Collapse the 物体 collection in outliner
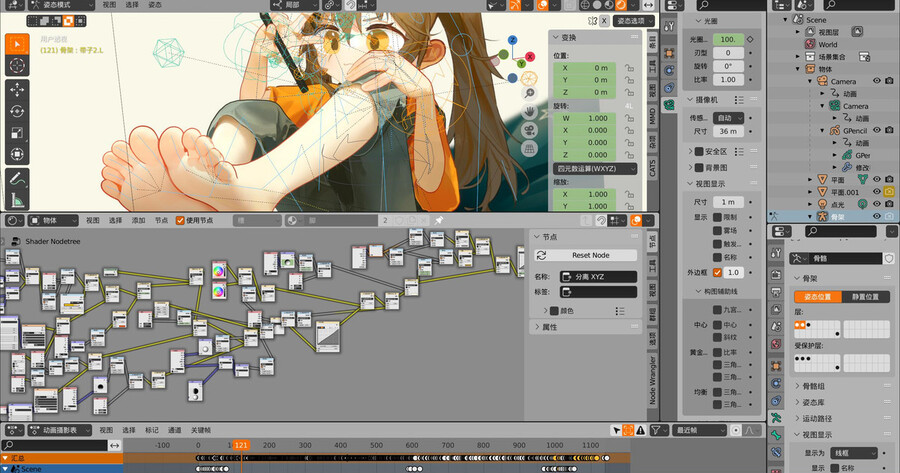900x473 pixels. (798, 69)
